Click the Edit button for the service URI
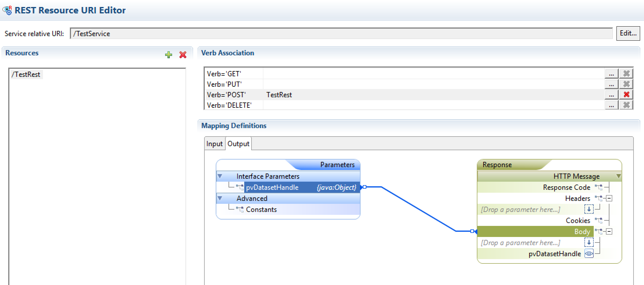Image resolution: width=644 pixels, height=285 pixels. (x=628, y=33)
